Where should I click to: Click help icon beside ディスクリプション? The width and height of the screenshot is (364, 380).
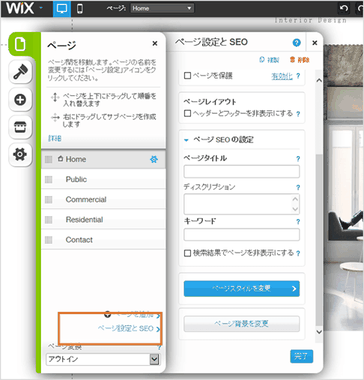pos(298,188)
